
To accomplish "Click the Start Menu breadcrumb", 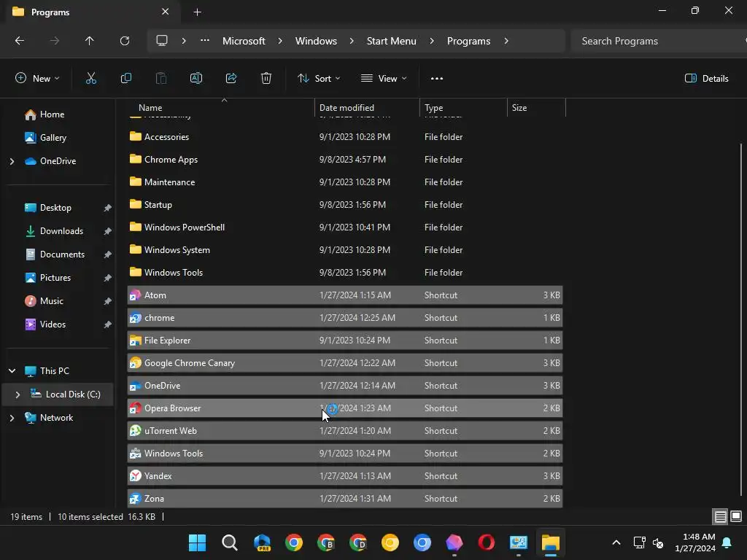I will pos(391,41).
